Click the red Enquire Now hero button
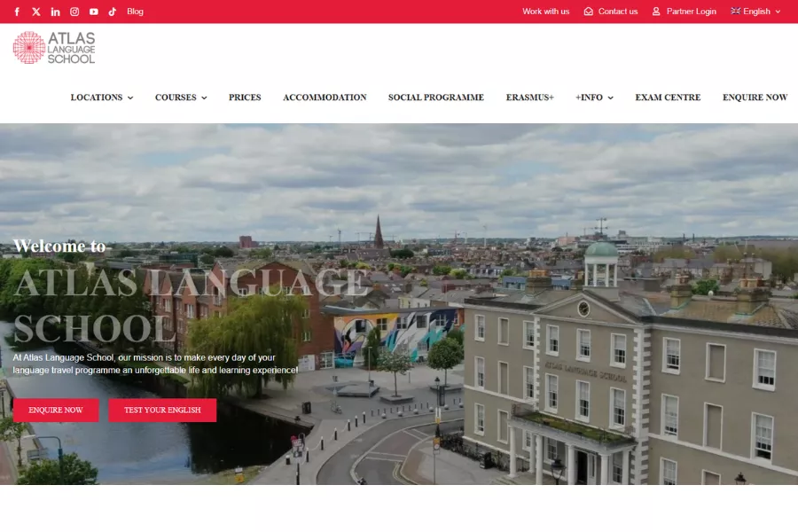The image size is (798, 532). point(56,411)
